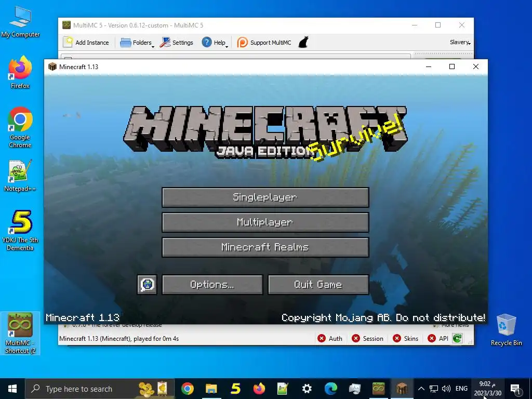The width and height of the screenshot is (532, 399).
Task: Click the taskbar search box
Action: point(100,389)
